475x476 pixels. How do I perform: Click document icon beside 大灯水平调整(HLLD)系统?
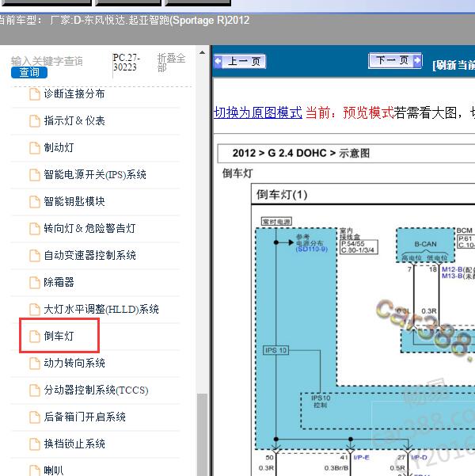point(35,310)
